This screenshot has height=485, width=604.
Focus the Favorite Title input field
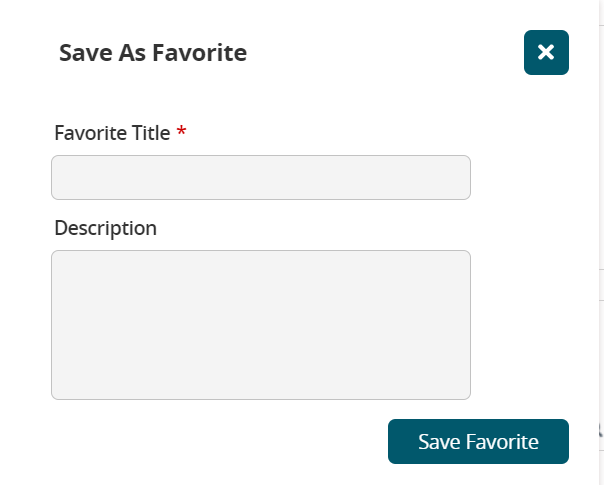pos(260,177)
